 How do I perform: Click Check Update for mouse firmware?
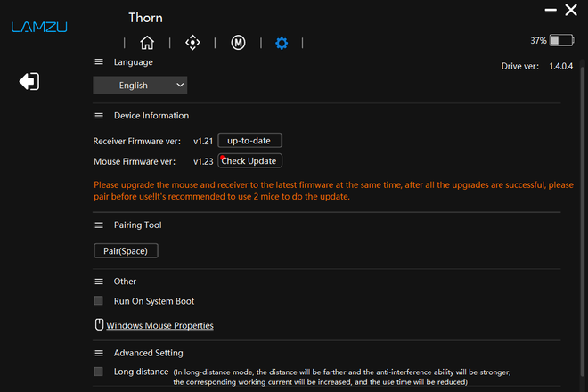coord(249,161)
